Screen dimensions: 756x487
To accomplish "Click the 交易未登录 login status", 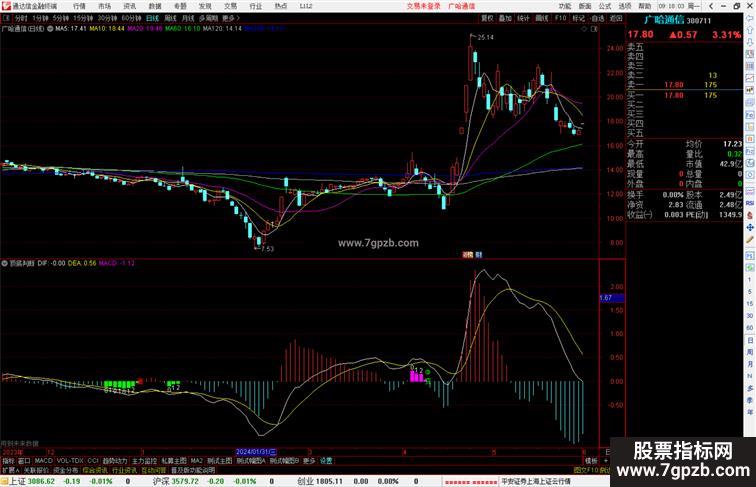I will pos(424,6).
